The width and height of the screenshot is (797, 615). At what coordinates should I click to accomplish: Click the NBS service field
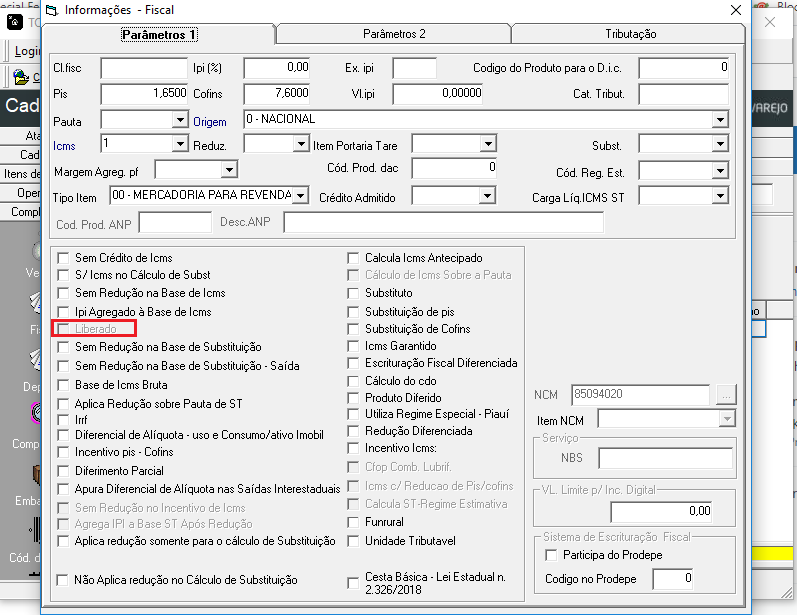click(665, 458)
